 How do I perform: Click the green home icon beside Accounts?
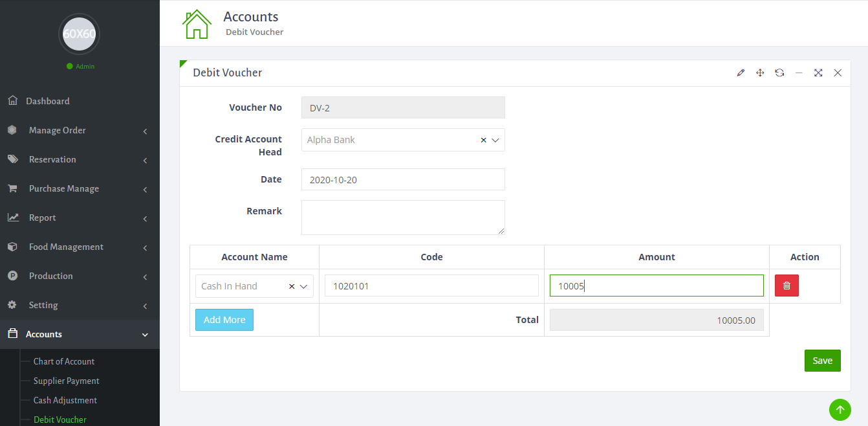(x=197, y=24)
